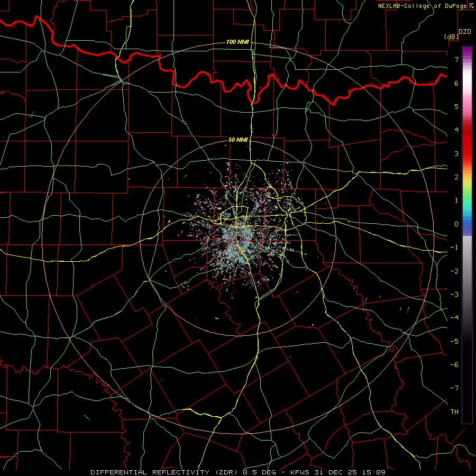Screen dimensions: 476x476
Task: Click the -1 value on the color scale
Action: (x=454, y=248)
